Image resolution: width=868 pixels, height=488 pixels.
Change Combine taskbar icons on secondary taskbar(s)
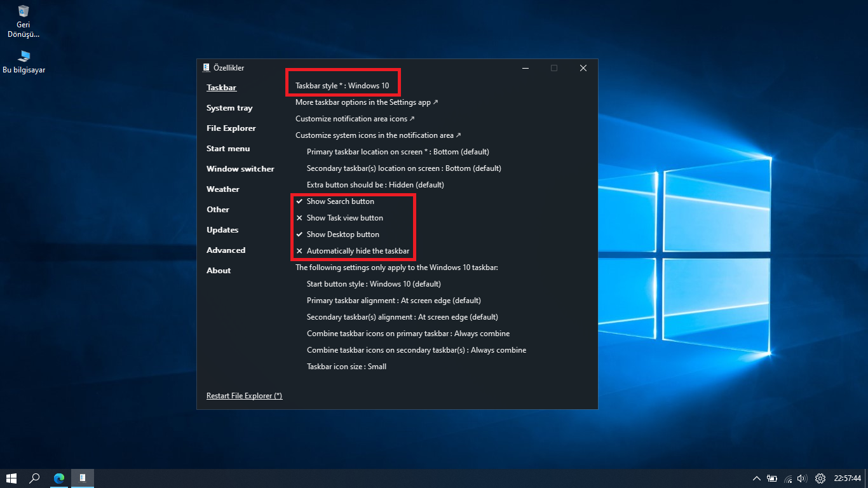416,350
